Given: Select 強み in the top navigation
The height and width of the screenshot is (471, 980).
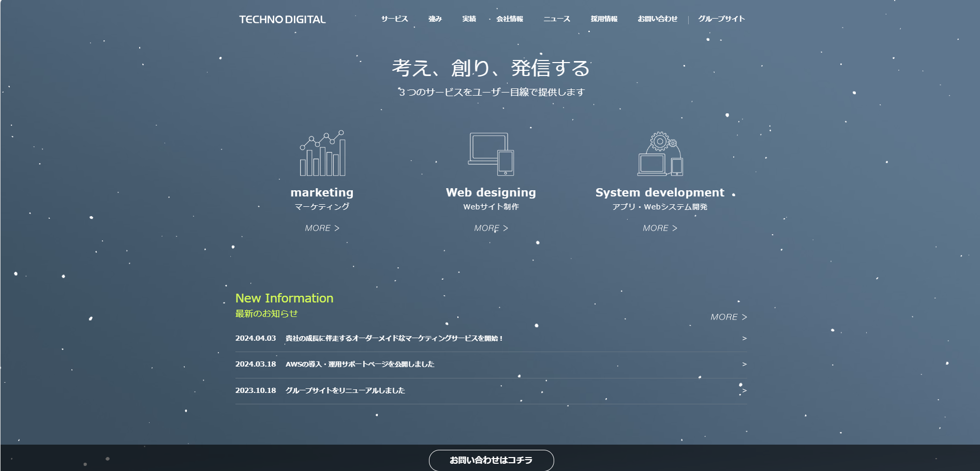Looking at the screenshot, I should (x=435, y=19).
